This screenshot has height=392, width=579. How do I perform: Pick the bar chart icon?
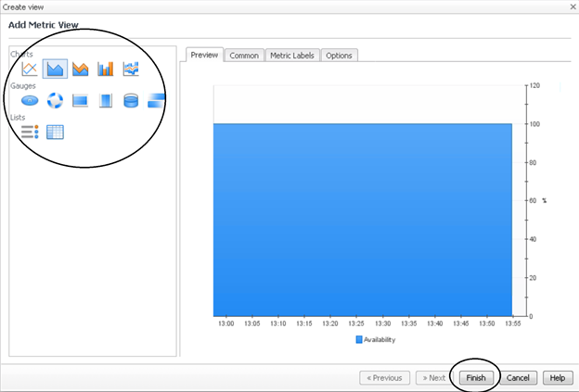click(x=106, y=69)
